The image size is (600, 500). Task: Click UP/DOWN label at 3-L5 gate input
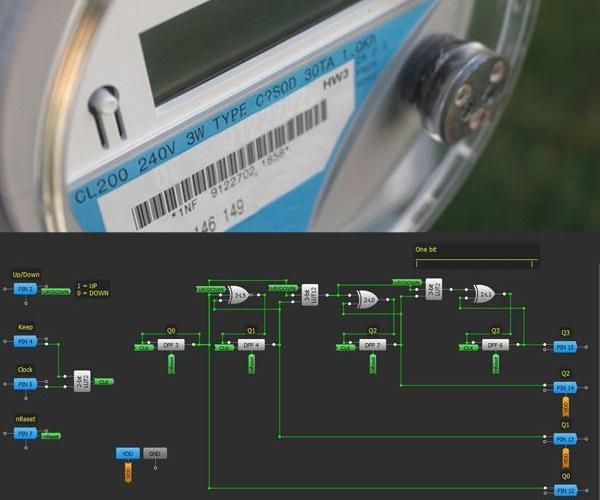coord(210,289)
